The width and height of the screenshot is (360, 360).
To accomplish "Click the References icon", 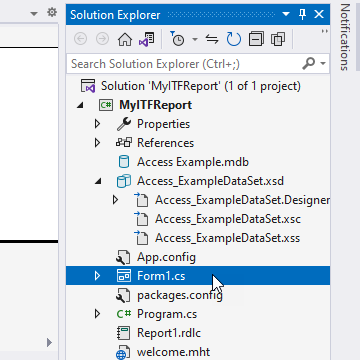I will click(x=124, y=143).
